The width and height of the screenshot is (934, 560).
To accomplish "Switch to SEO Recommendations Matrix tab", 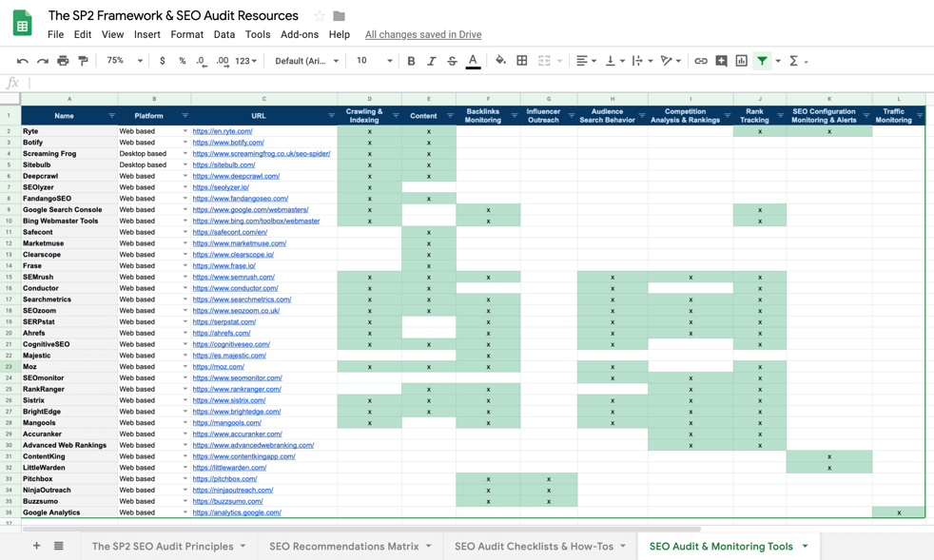I will point(343,547).
